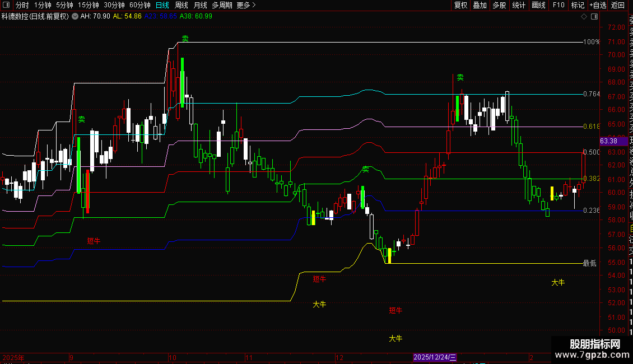The image size is (633, 364).
Task: Click the AH: 70.90 indicator value
Action: (95, 16)
